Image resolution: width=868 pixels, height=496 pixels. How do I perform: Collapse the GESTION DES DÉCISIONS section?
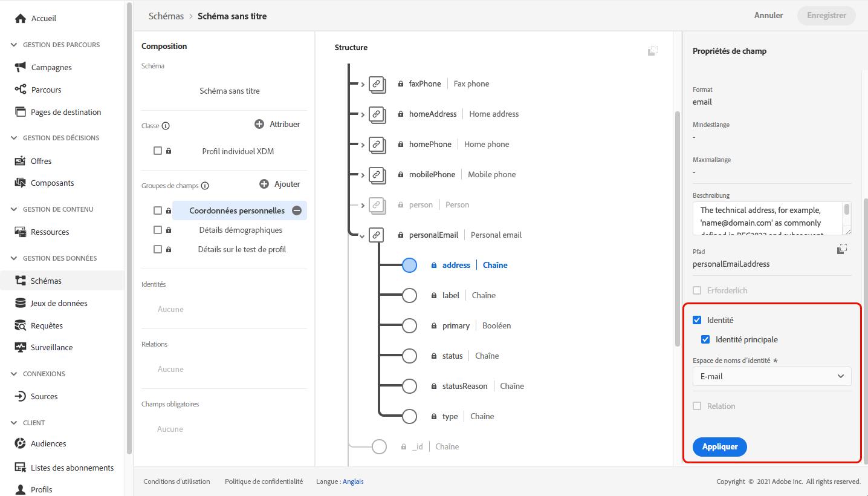coord(15,138)
